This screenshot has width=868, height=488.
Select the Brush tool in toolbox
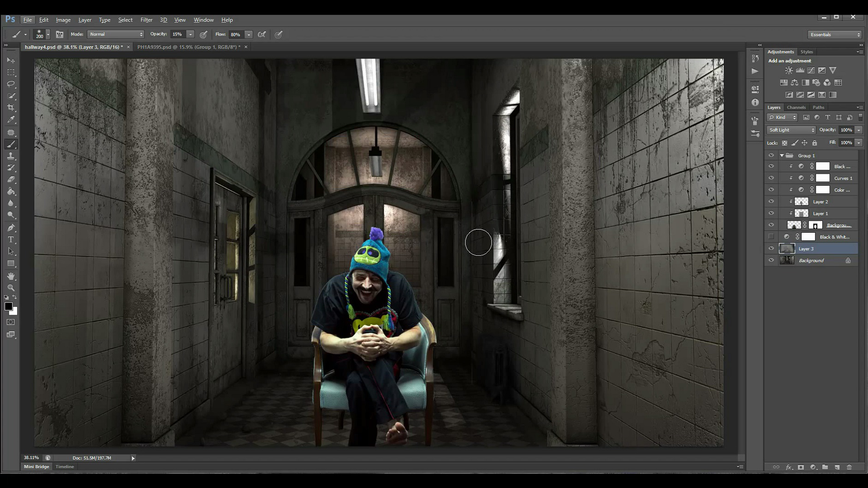pos(11,144)
